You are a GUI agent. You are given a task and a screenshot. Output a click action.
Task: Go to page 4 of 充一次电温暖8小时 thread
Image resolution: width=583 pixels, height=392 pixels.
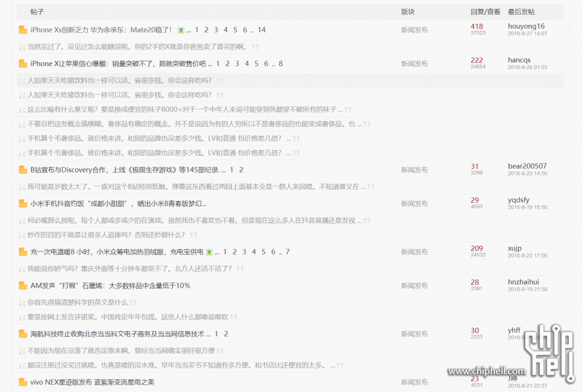click(x=254, y=252)
